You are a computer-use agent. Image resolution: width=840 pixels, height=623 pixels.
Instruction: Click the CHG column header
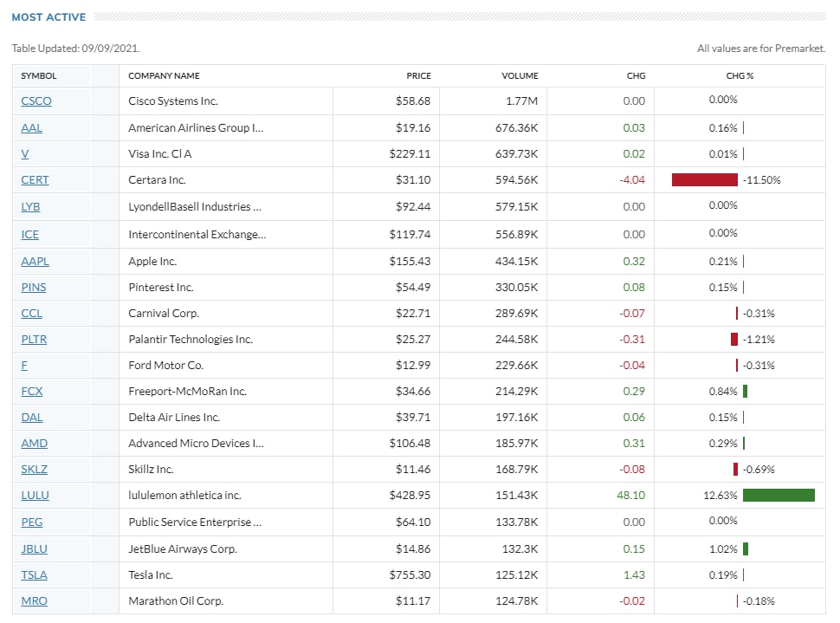tap(636, 75)
